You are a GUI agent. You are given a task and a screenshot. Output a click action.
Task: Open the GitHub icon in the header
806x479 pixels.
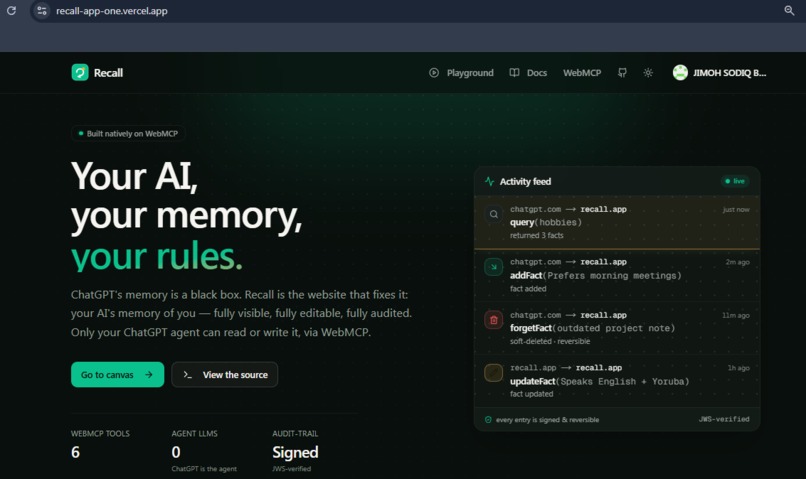[x=622, y=73]
